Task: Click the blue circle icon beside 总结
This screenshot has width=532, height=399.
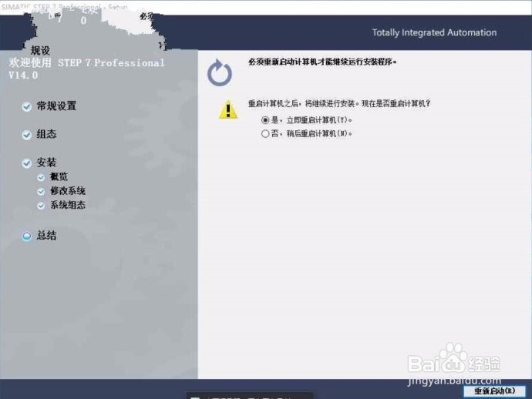Action: (27, 236)
